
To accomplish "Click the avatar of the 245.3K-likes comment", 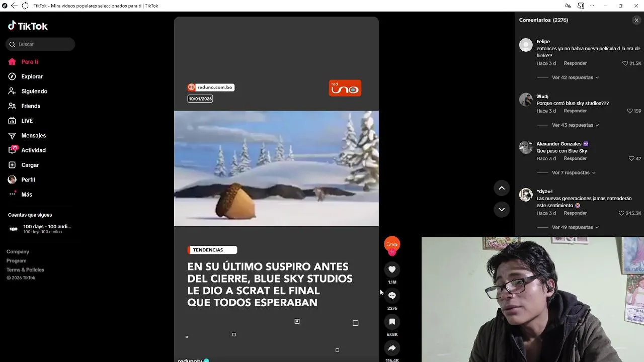I will (x=526, y=195).
